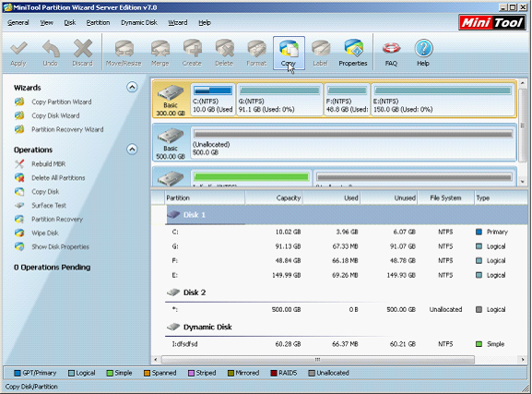Select the 500.0 GB Unallocated block

[x=353, y=143]
